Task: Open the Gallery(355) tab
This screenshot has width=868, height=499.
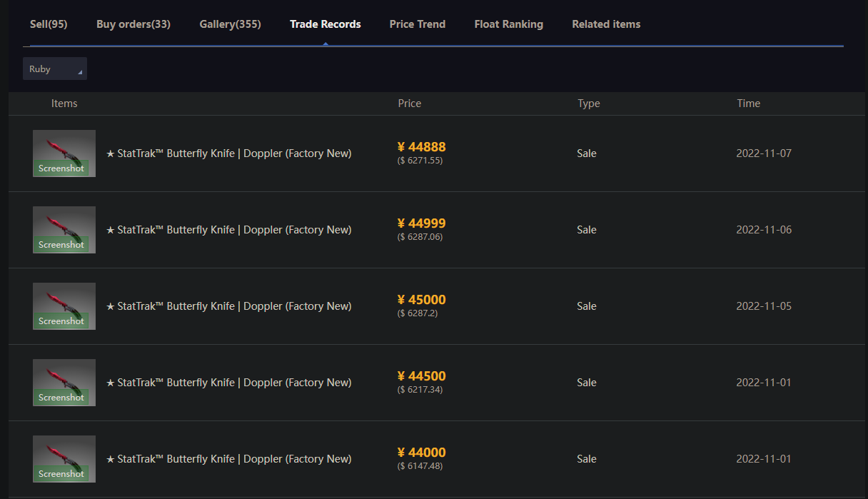Action: [x=230, y=24]
